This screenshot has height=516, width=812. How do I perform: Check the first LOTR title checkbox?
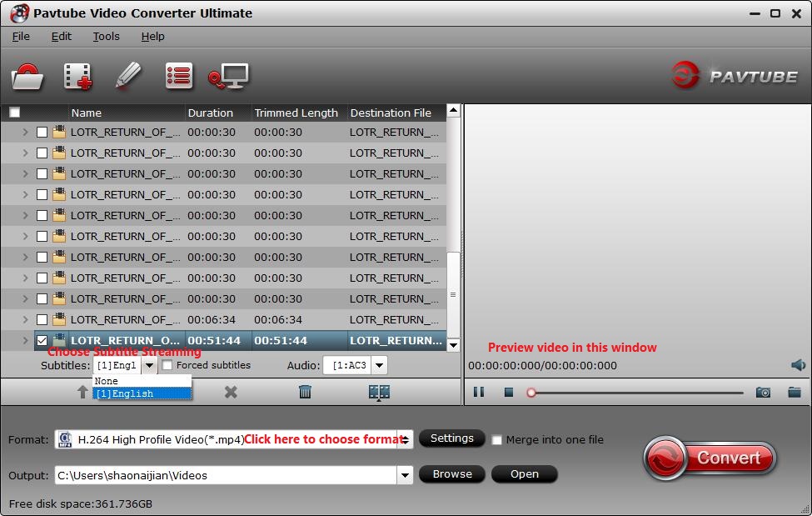(42, 133)
